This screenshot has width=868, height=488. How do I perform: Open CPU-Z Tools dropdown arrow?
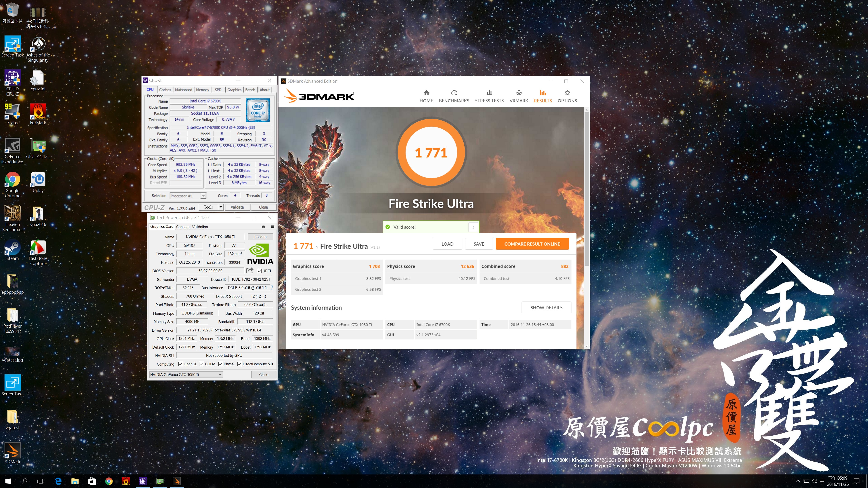221,207
